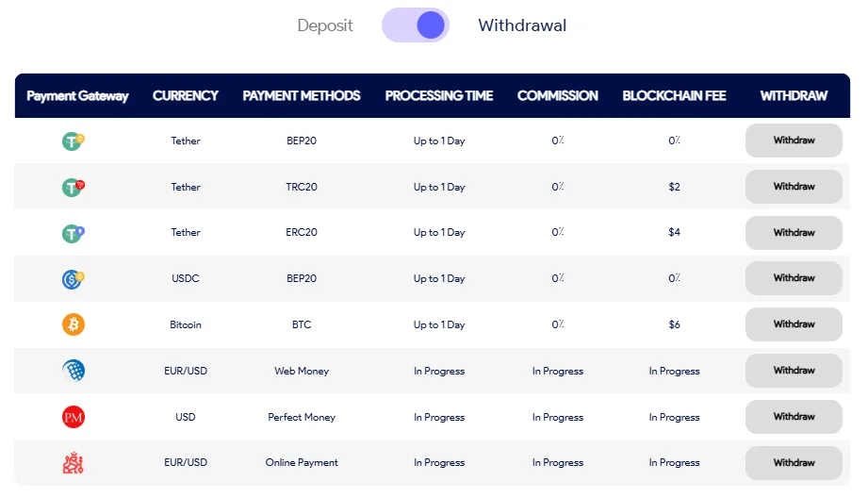This screenshot has height=498, width=868.
Task: Click the PROCESSING TIME column header
Action: tap(439, 95)
